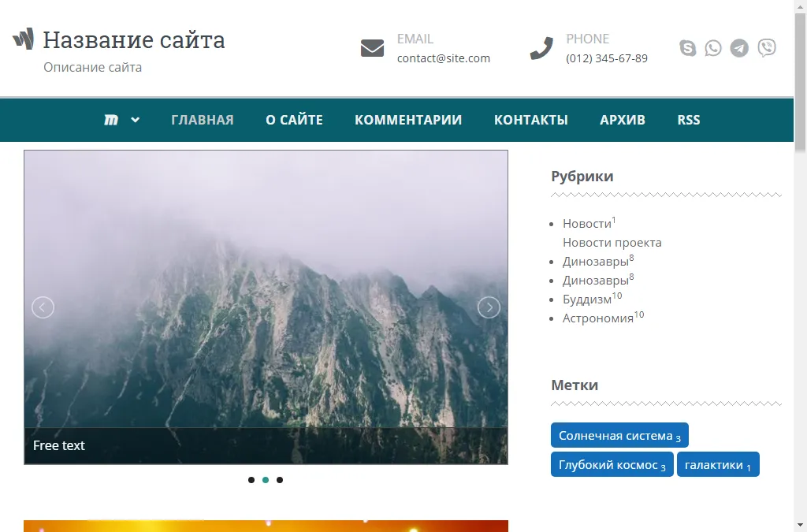Click the site logo icon

point(24,39)
